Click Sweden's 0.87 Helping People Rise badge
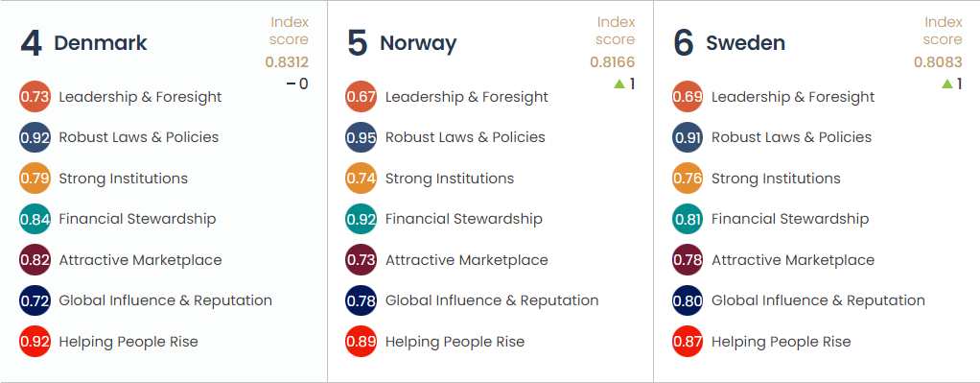Viewport: 980px width, 383px height. (688, 342)
